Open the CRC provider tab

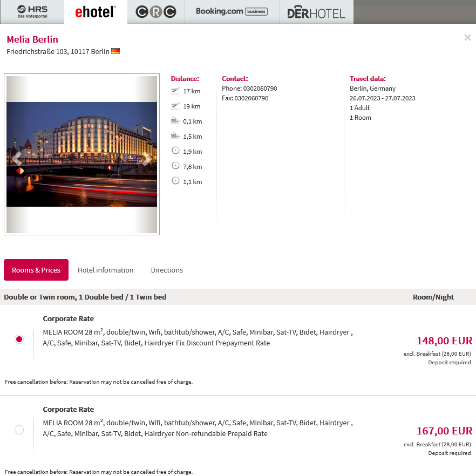(x=156, y=12)
